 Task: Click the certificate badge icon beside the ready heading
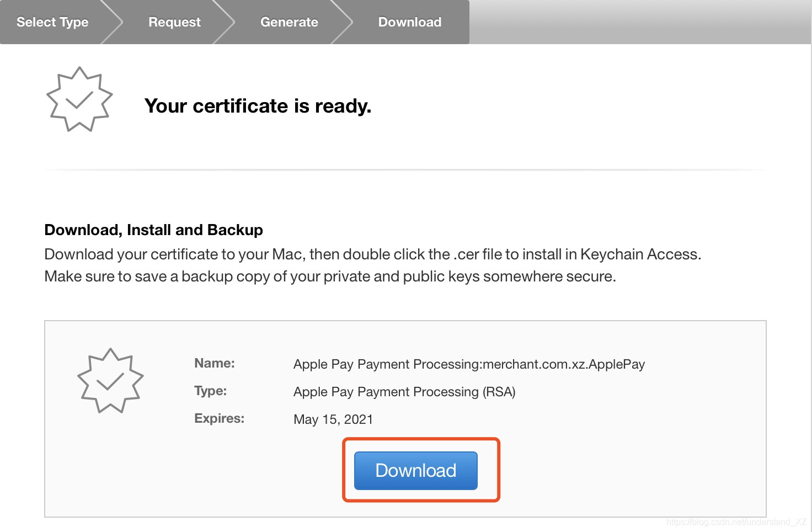79,99
